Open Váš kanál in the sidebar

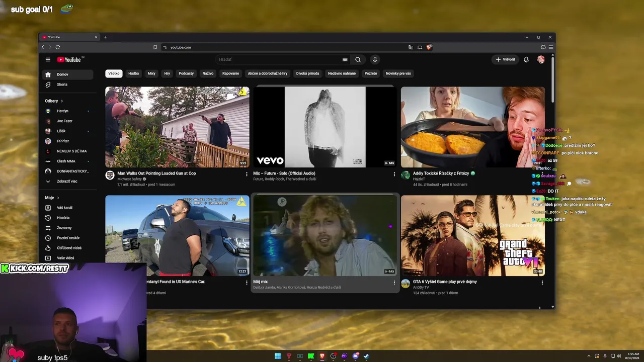tap(68, 208)
